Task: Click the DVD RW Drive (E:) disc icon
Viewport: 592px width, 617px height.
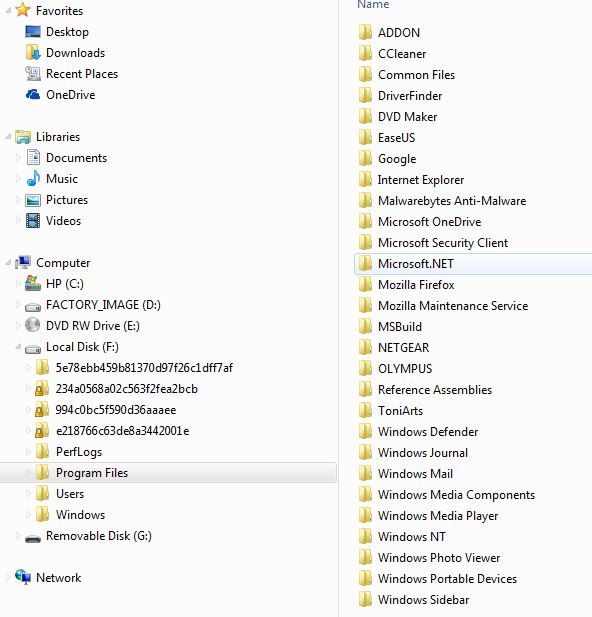Action: 33,325
